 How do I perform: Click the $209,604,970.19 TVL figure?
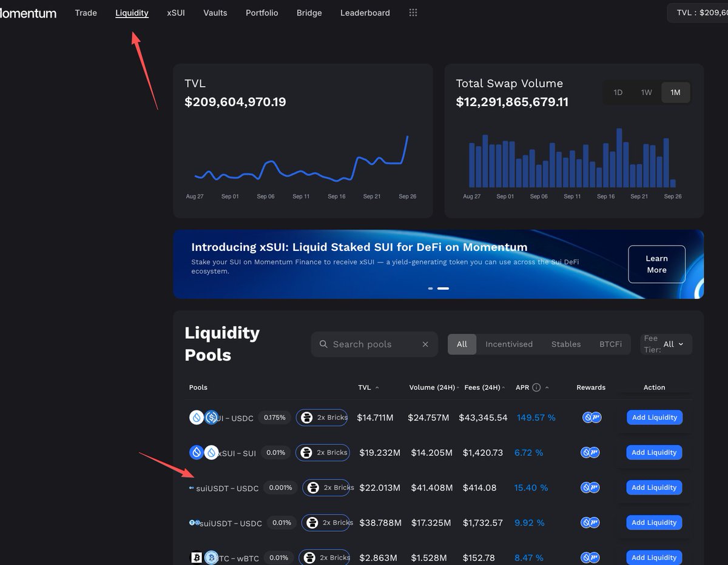[x=235, y=102]
